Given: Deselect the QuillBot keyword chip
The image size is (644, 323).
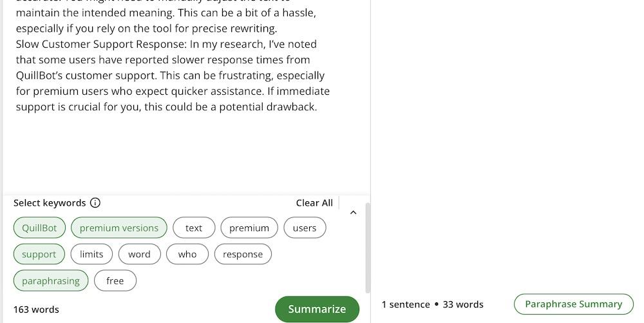Looking at the screenshot, I should click(39, 228).
